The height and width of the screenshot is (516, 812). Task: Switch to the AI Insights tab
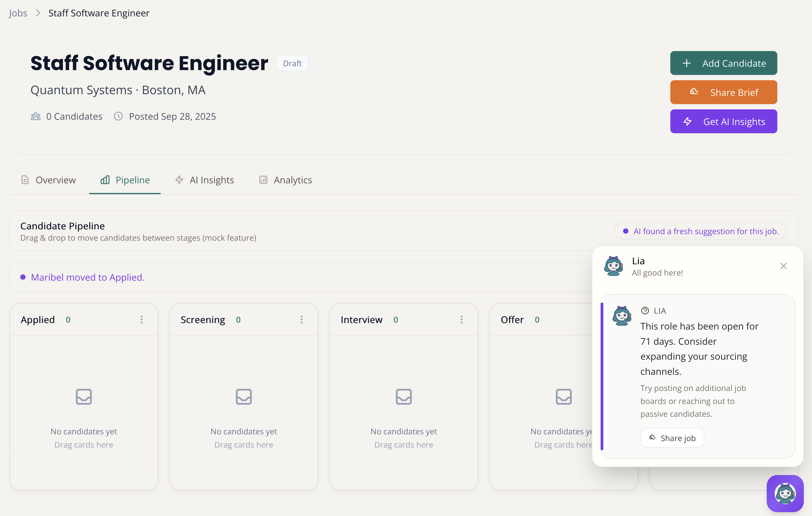(212, 180)
